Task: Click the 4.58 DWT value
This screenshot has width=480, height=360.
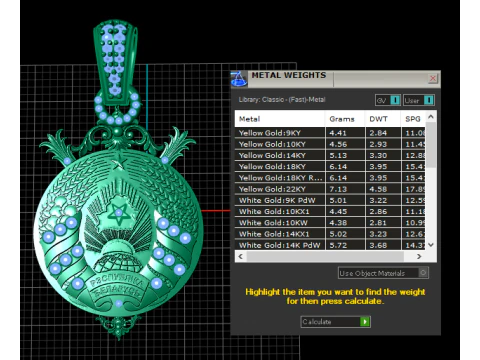Action: [x=378, y=189]
